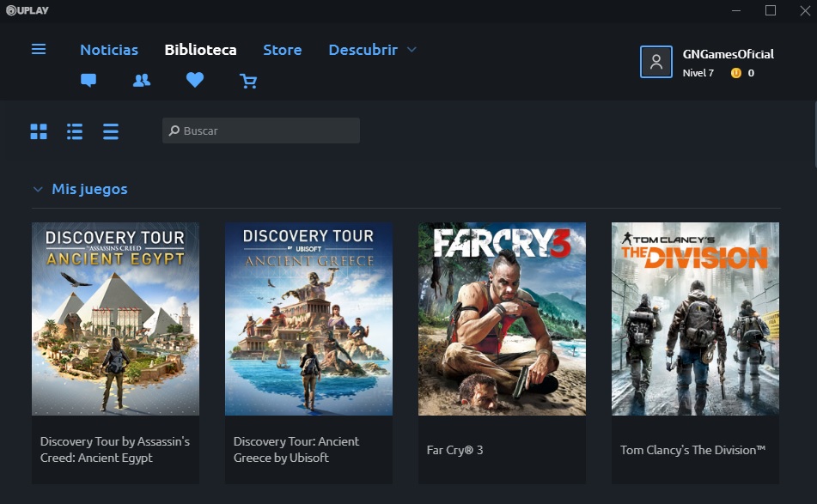Open the Descubrir menu
This screenshot has width=817, height=504.
pyautogui.click(x=363, y=50)
